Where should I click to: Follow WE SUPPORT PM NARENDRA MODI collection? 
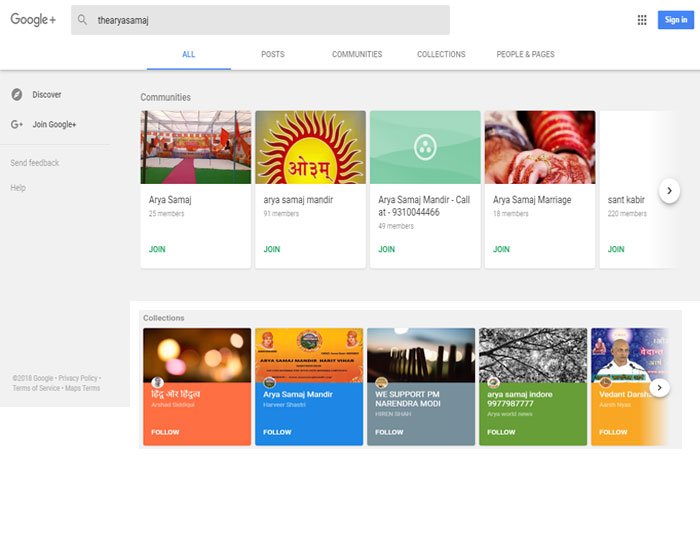(389, 432)
